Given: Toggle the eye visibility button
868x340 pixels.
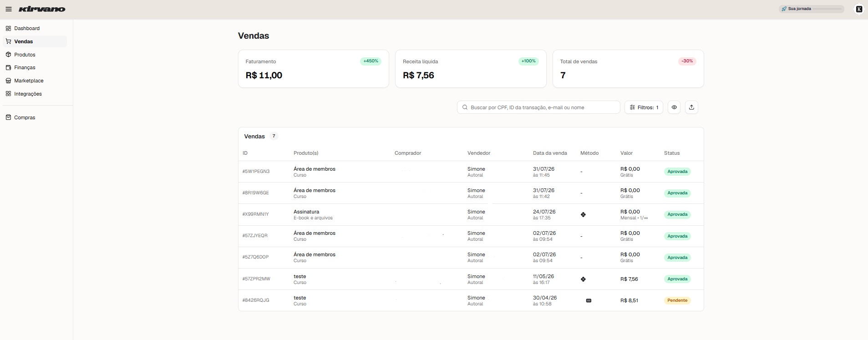Looking at the screenshot, I should [674, 107].
